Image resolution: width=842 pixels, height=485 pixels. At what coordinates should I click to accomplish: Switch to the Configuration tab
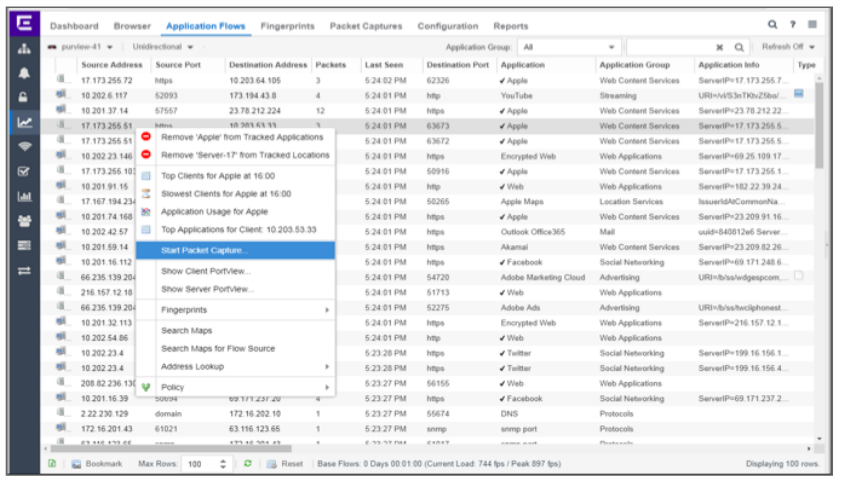pos(448,26)
